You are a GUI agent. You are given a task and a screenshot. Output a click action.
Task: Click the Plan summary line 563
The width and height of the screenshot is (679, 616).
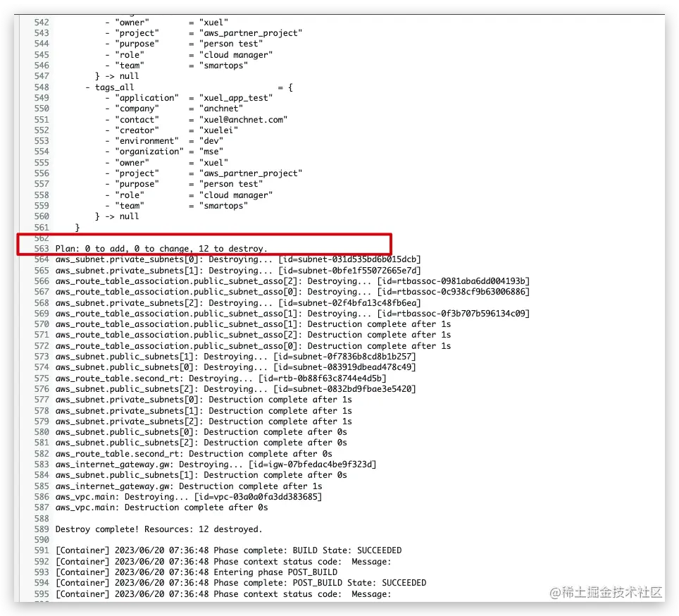click(161, 249)
